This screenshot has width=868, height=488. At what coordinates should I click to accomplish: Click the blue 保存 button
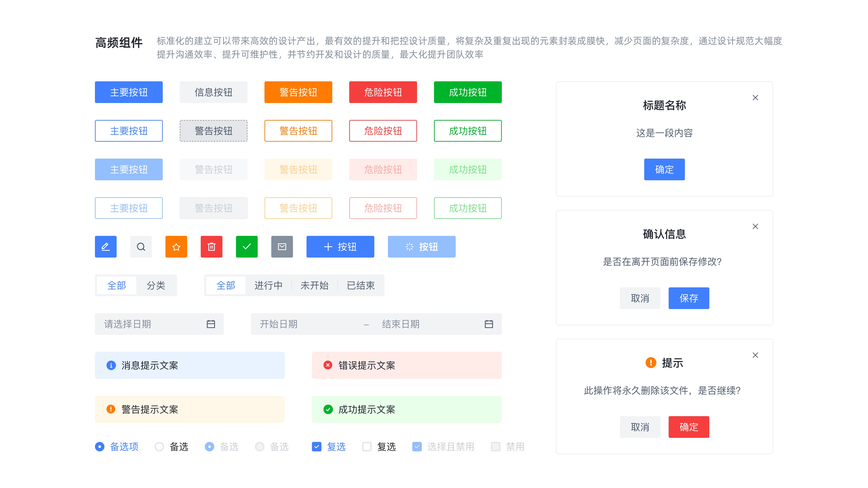click(x=688, y=298)
